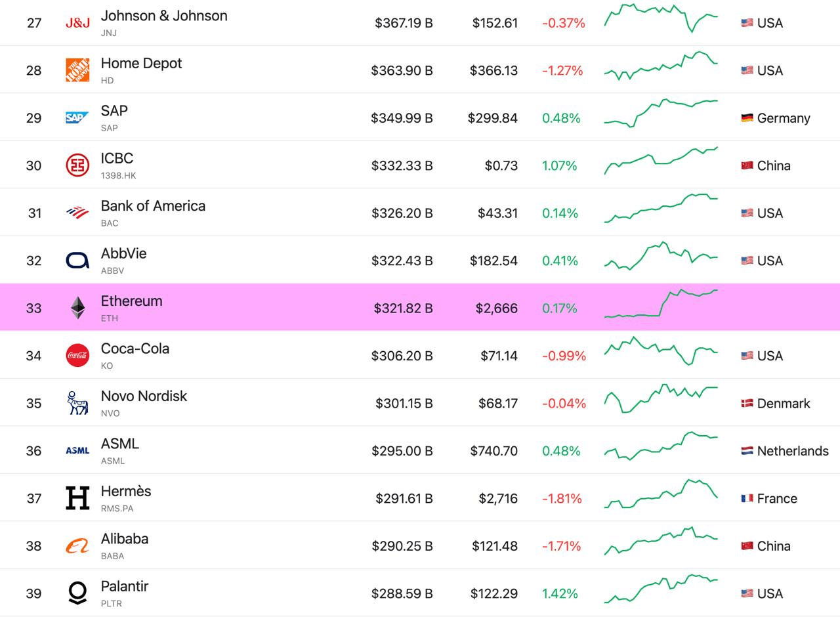This screenshot has height=617, width=840.
Task: Click the Home Depot orange logo
Action: (x=77, y=70)
